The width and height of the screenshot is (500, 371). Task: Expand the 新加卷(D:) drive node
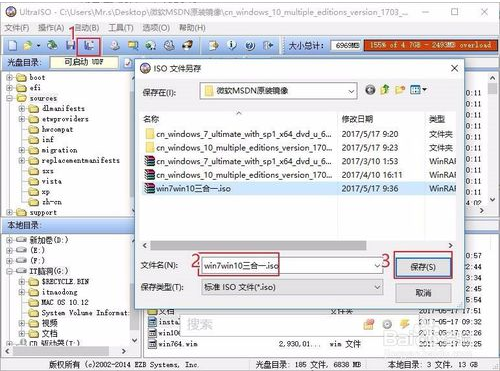(9, 240)
